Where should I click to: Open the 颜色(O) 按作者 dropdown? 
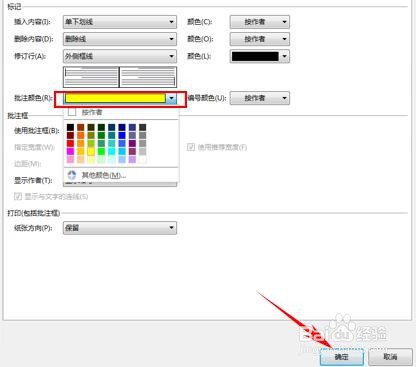[260, 39]
